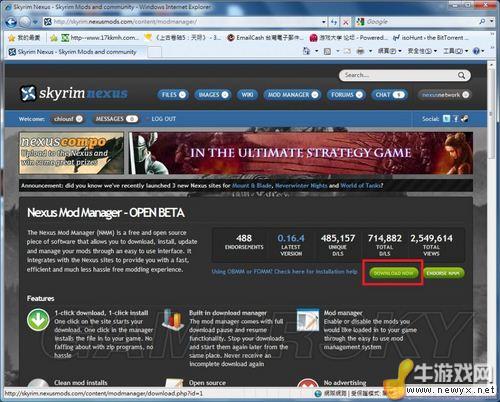
Task: Click the Ultimate Strategy Game ad banner
Action: (x=301, y=153)
